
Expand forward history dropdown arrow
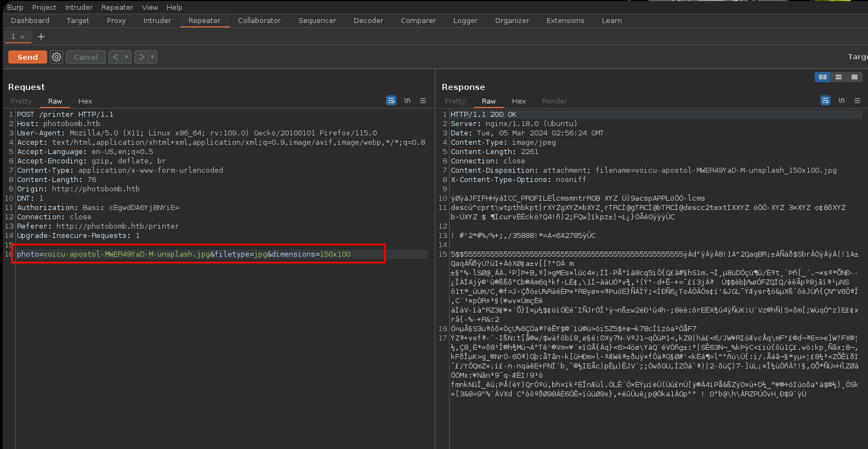coord(152,57)
